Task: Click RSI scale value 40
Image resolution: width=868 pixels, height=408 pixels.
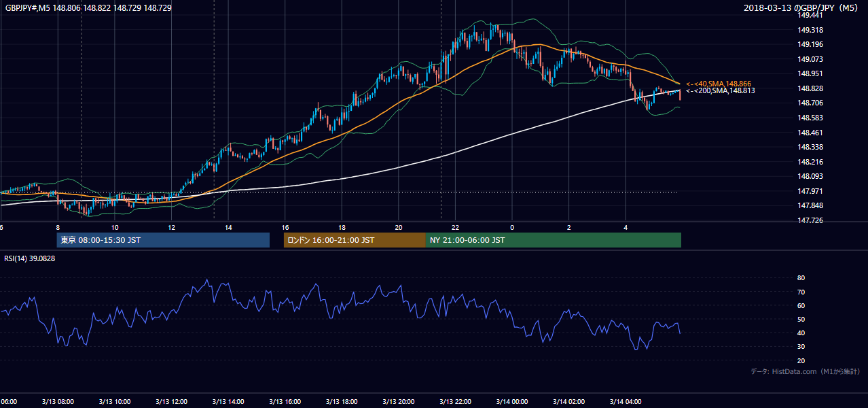Action: coord(801,333)
